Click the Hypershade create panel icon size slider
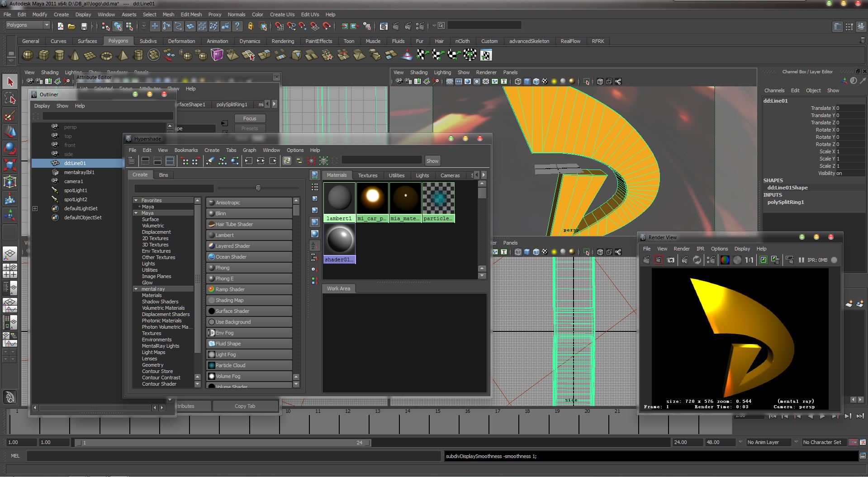Viewport: 868px width, 477px height. pos(258,188)
